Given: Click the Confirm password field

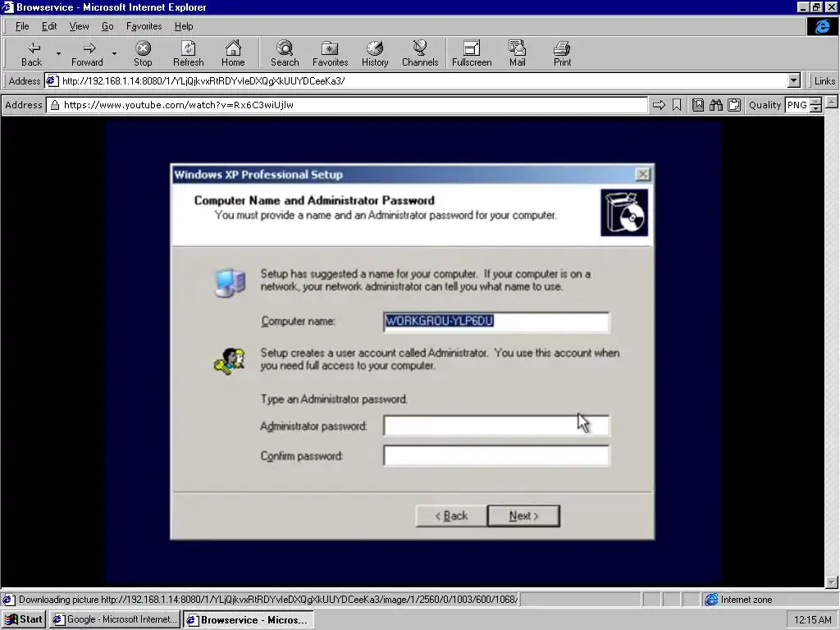Looking at the screenshot, I should tap(496, 455).
